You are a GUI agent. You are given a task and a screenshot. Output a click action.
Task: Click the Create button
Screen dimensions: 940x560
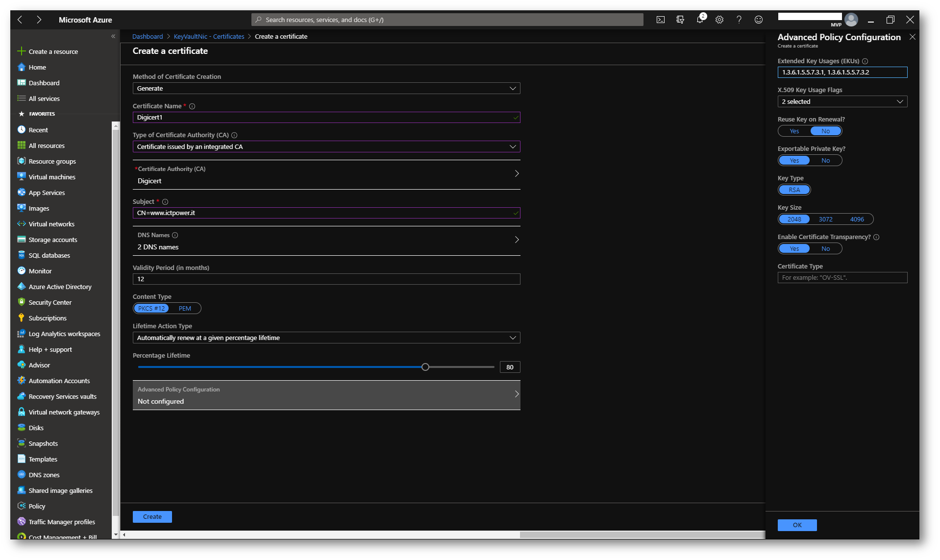tap(152, 517)
